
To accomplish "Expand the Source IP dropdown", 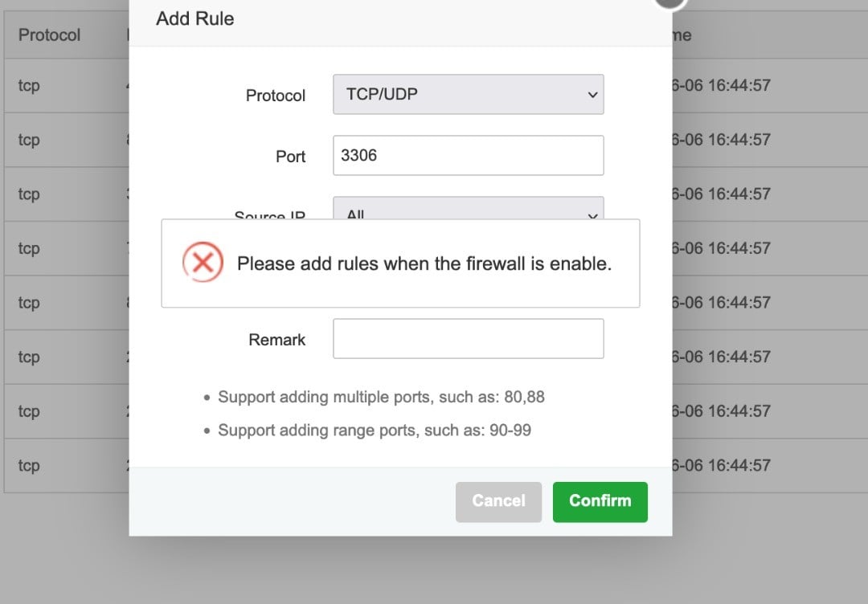I will coord(468,210).
